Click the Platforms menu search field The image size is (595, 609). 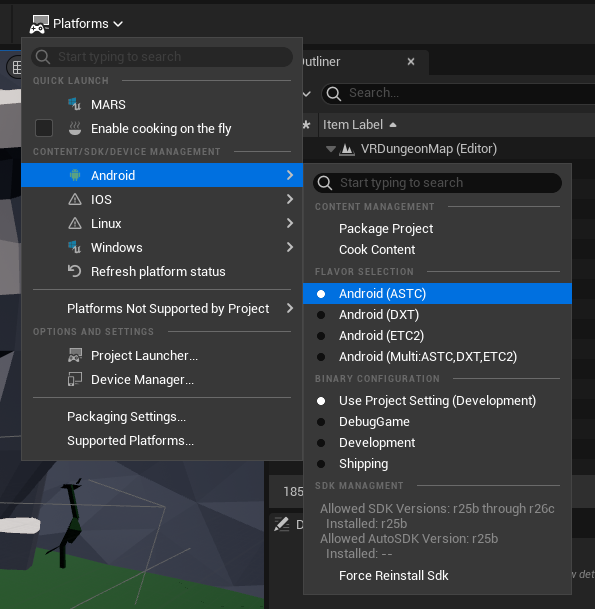162,57
